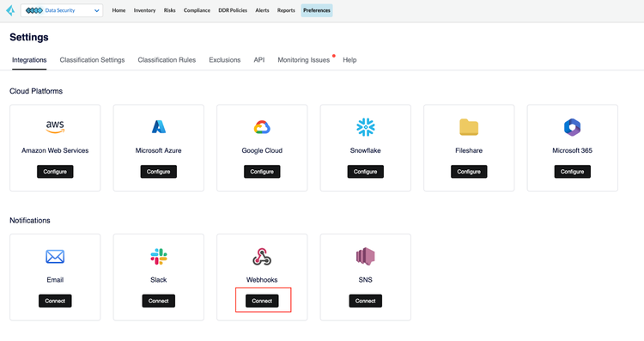
Task: Click the 'Microsoft Azure' card label
Action: tap(159, 151)
